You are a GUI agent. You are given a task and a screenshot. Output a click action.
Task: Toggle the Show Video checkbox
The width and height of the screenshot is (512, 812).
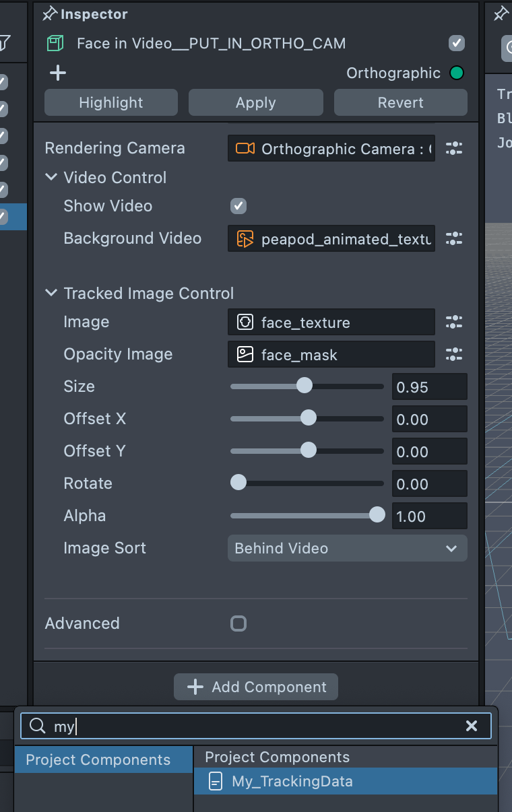coord(238,206)
